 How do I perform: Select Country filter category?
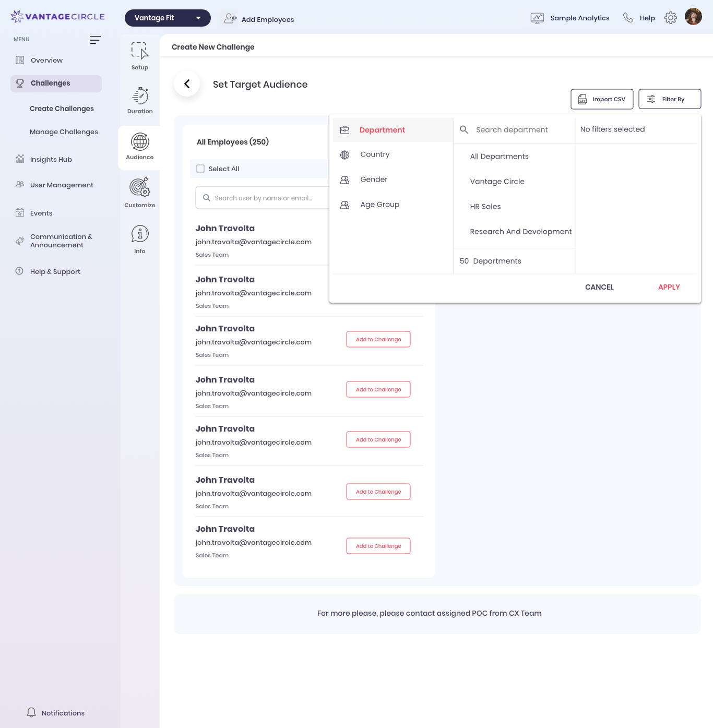(375, 154)
